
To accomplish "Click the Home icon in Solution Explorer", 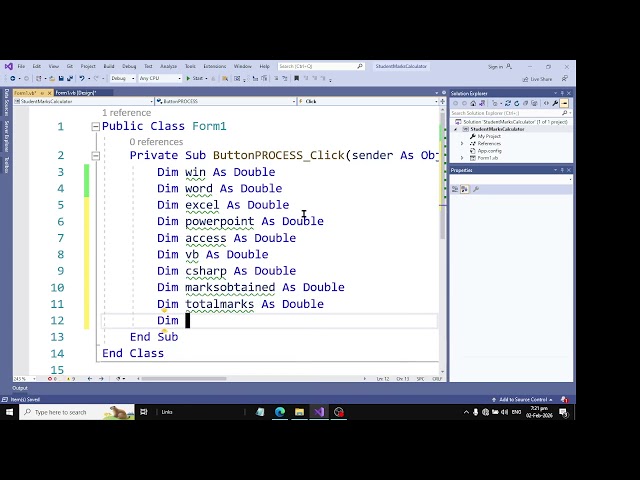I will pyautogui.click(x=473, y=103).
